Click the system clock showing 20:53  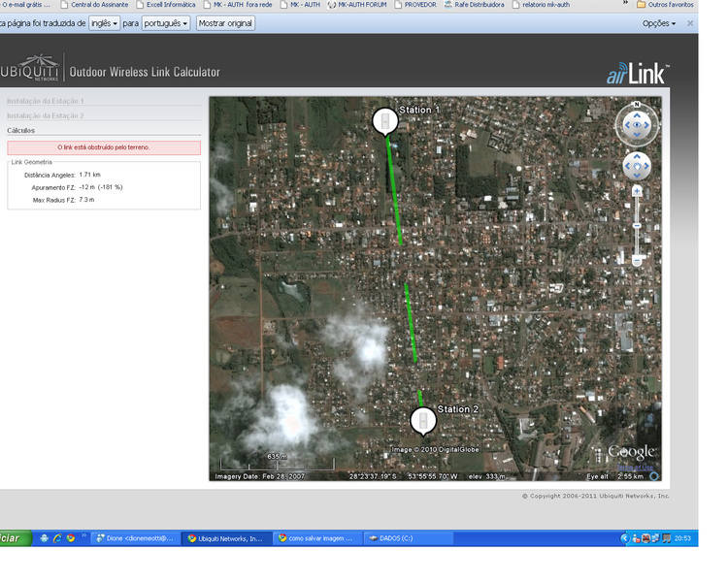point(682,538)
